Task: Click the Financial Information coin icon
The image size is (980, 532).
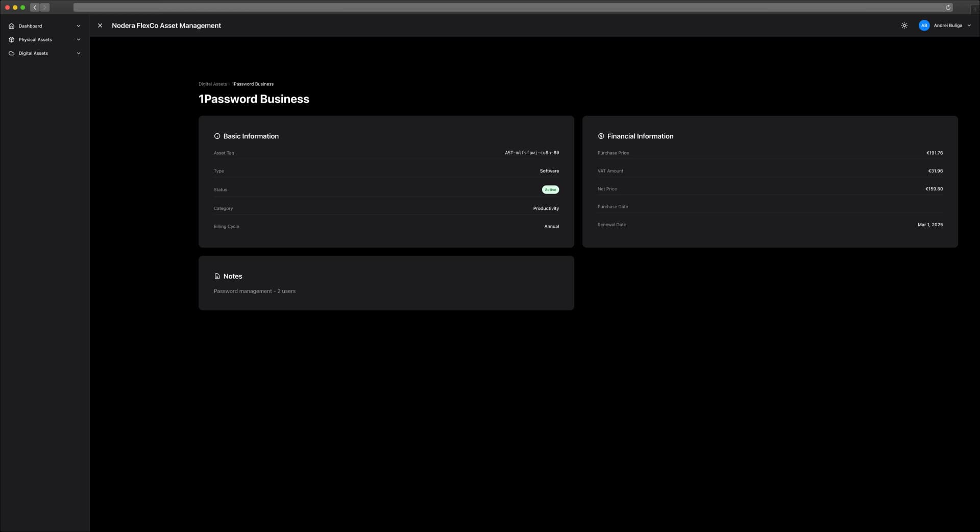Action: pyautogui.click(x=601, y=136)
